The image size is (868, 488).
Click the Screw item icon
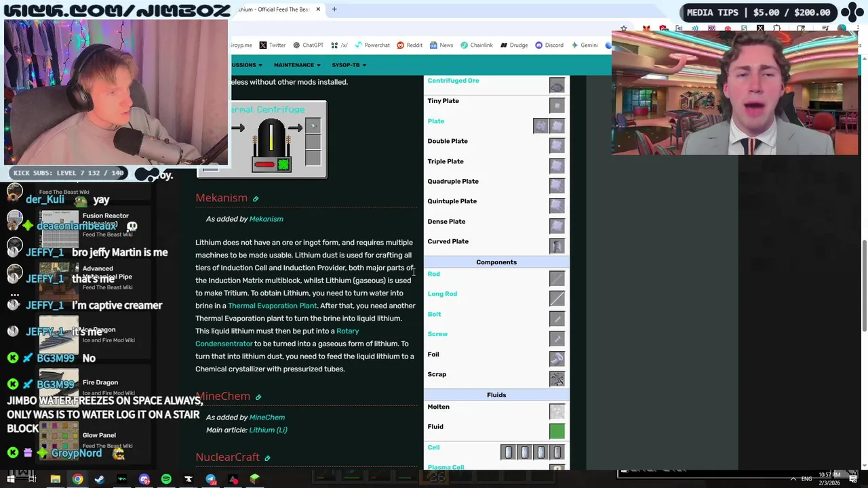coord(557,339)
